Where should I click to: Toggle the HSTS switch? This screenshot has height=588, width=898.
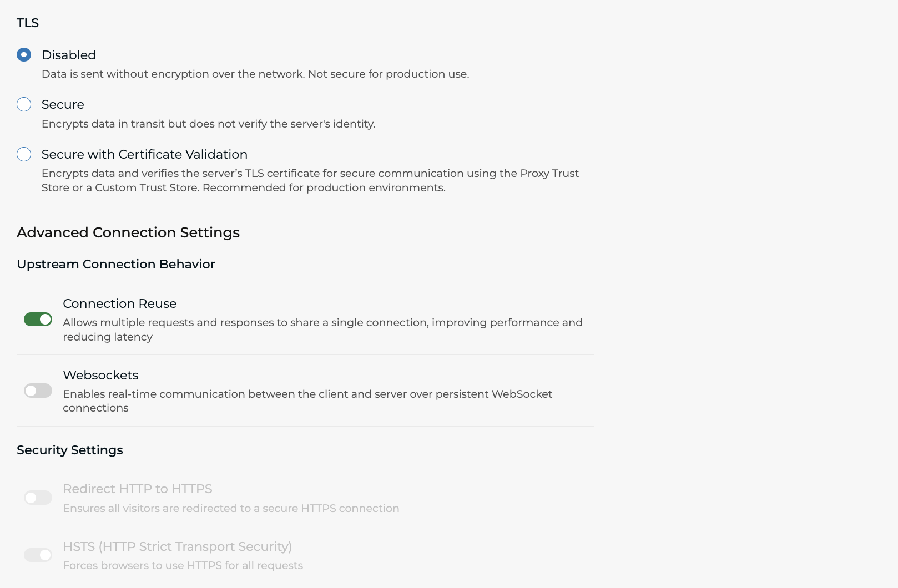[x=38, y=555]
